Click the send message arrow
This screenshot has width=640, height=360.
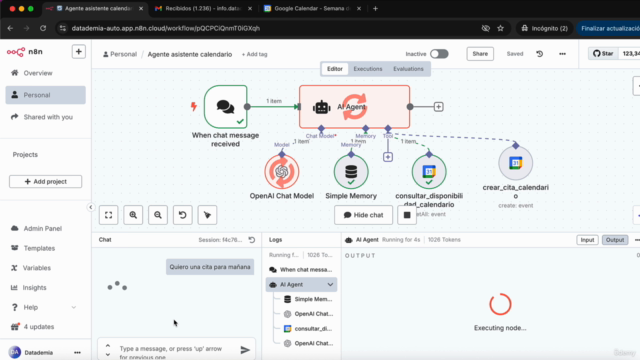[x=245, y=350]
